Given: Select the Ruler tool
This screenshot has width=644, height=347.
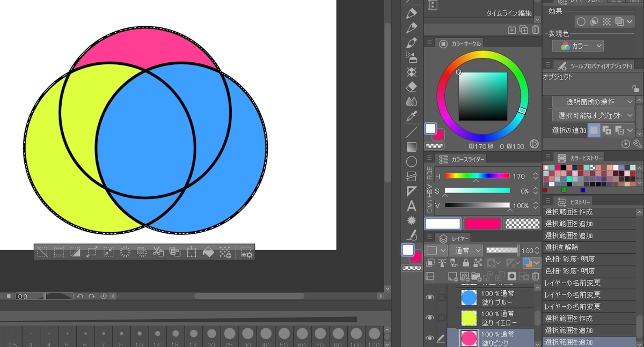Looking at the screenshot, I should tap(412, 191).
